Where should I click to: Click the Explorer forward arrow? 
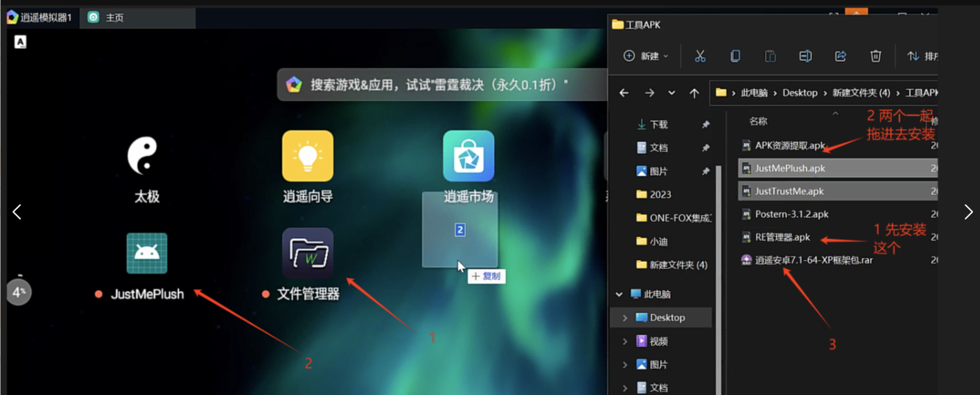pos(649,93)
